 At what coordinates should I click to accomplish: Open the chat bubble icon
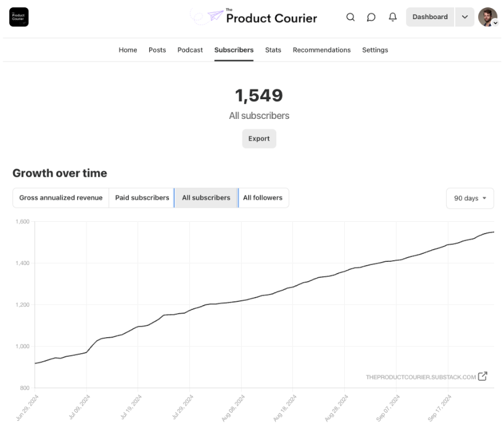[x=371, y=17]
